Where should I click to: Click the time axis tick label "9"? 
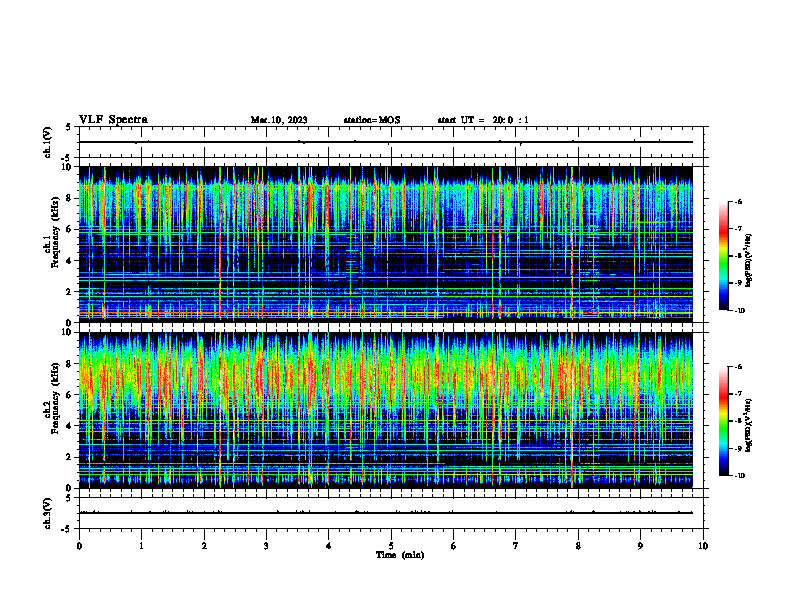[640, 546]
